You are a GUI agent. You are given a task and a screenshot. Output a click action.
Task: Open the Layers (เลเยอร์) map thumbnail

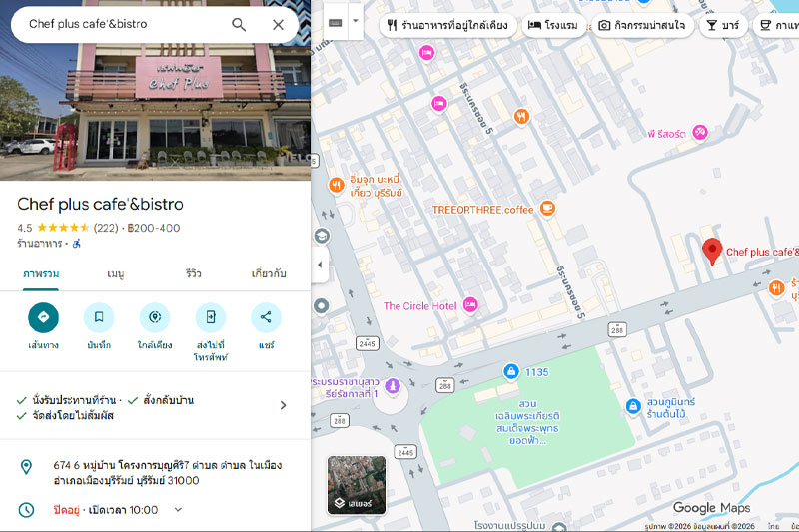356,485
